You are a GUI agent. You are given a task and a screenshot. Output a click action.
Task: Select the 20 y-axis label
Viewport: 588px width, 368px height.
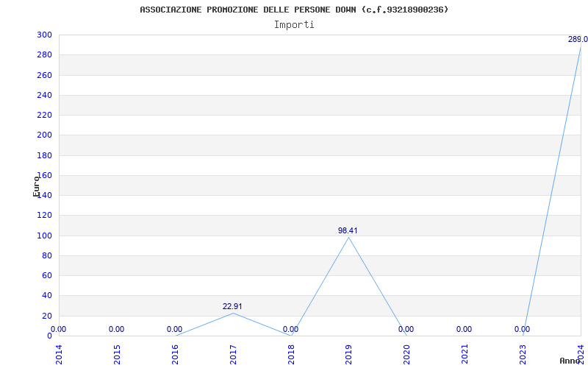coord(47,316)
